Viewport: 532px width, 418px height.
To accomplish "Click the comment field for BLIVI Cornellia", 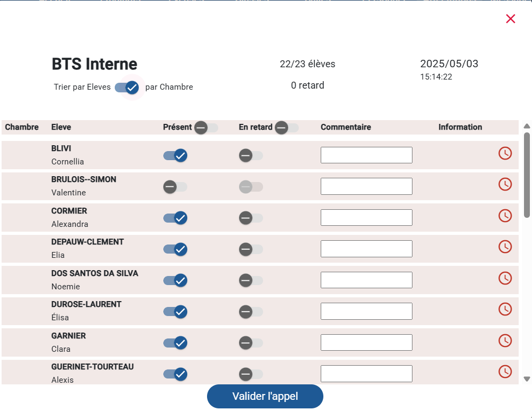I will click(367, 155).
